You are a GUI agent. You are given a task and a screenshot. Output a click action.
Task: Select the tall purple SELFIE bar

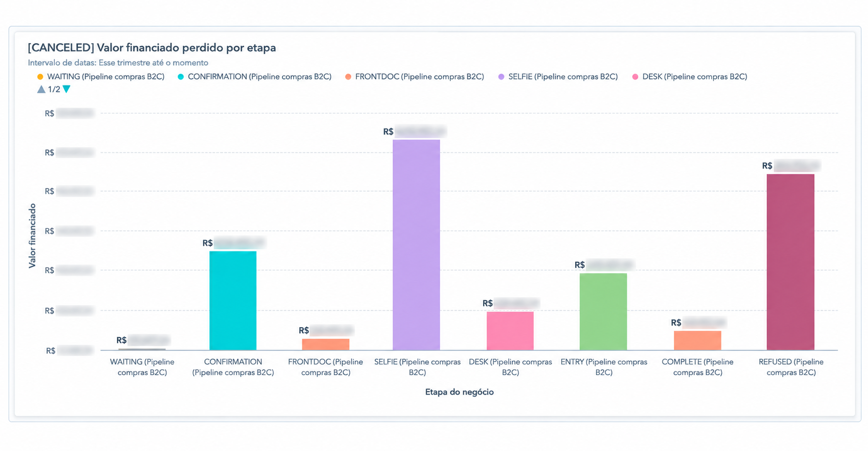tap(417, 244)
